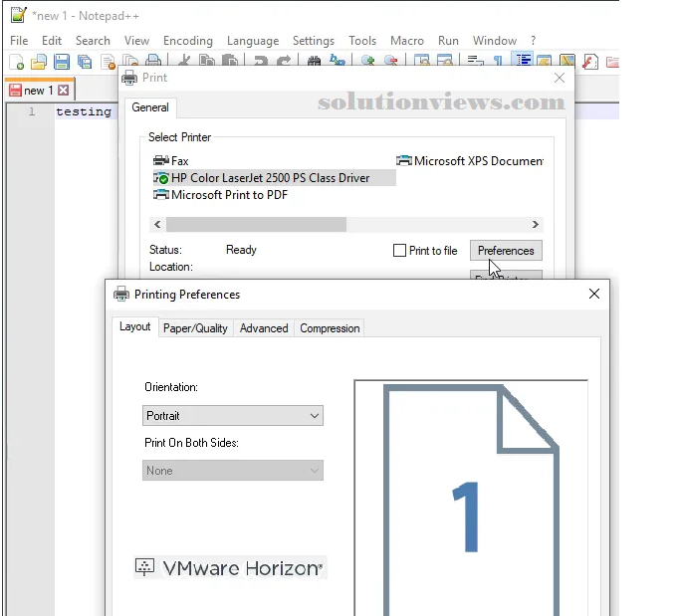
Task: Select Microsoft Print to PDF printer
Action: [x=220, y=195]
